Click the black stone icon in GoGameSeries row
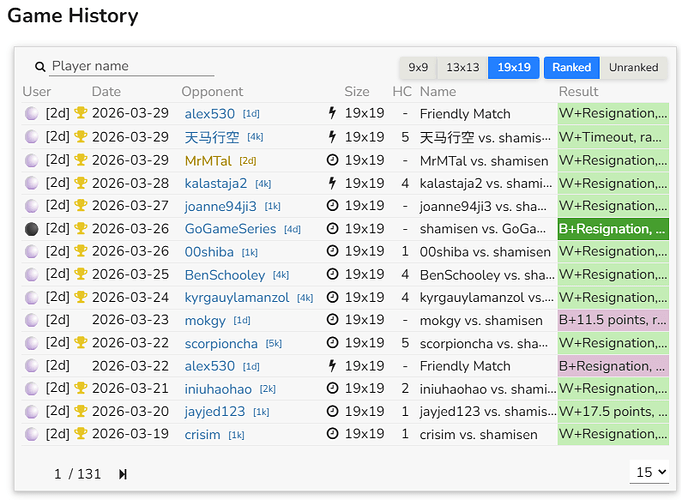This screenshot has width=681, height=500. coord(32,229)
